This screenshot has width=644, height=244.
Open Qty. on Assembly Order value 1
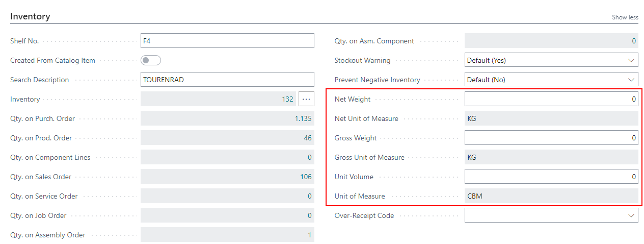(x=309, y=235)
